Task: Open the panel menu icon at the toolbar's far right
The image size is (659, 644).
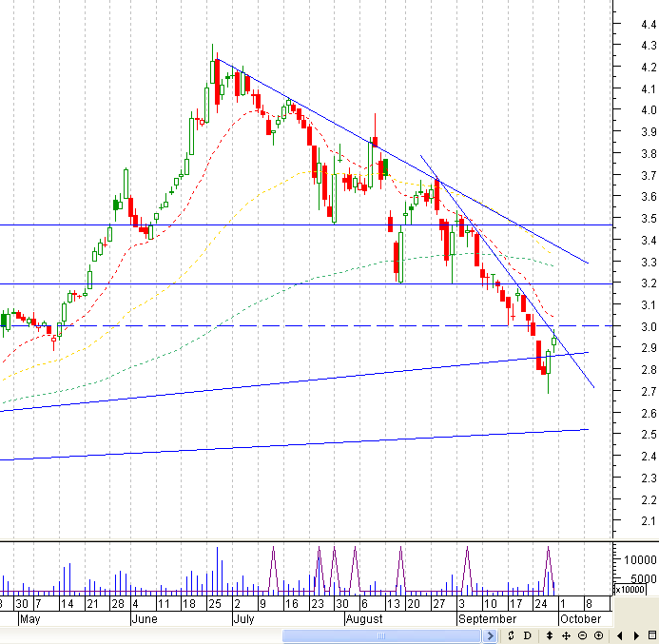Action: pyautogui.click(x=652, y=635)
